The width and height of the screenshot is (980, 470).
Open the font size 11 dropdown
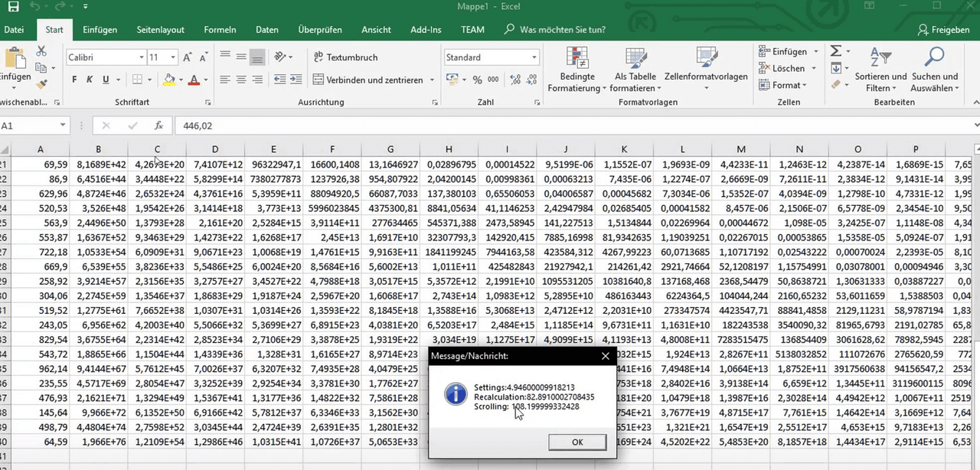pos(173,57)
